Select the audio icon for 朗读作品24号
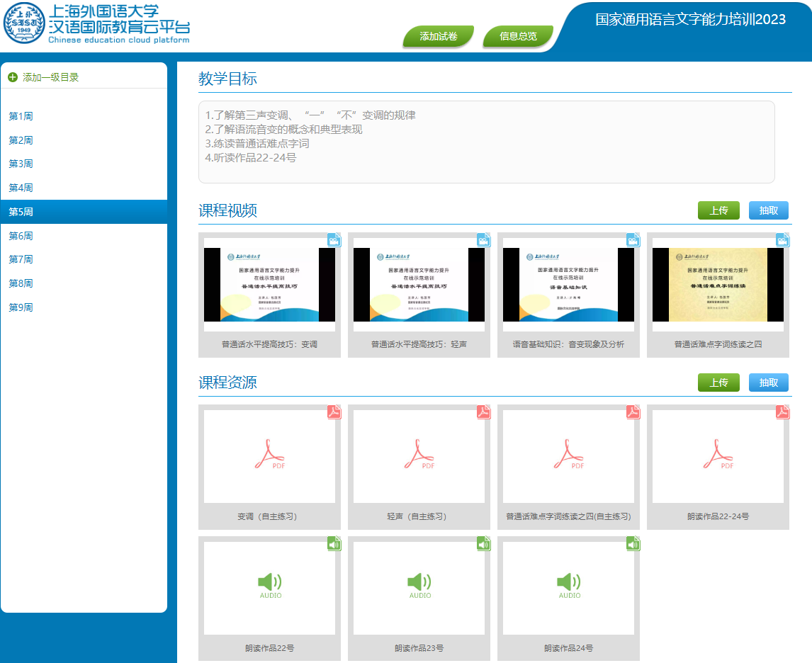Image resolution: width=812 pixels, height=663 pixels. coord(568,585)
